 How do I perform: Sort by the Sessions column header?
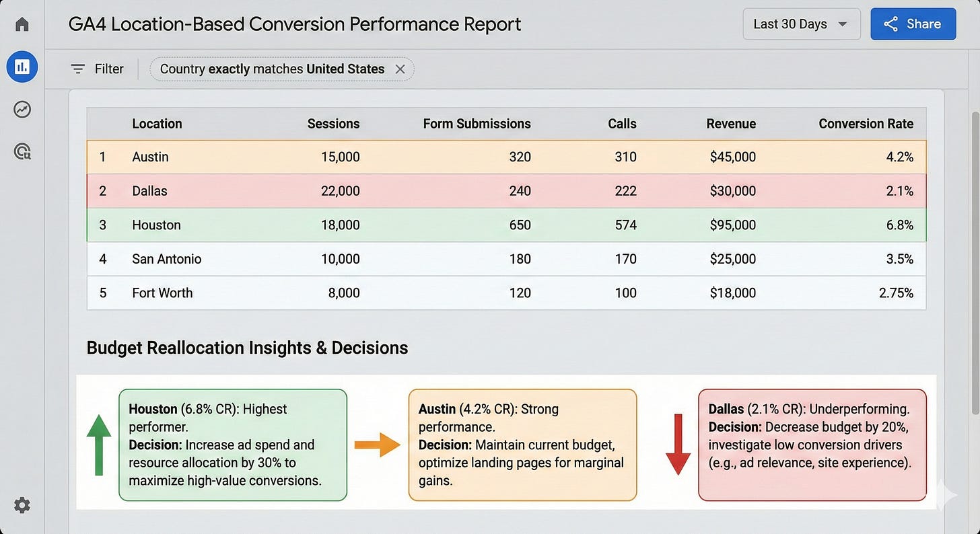(333, 123)
